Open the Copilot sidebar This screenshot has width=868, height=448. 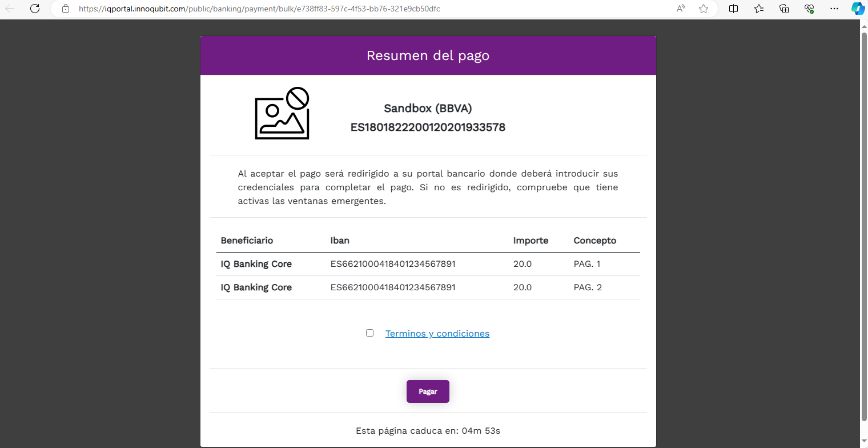858,9
